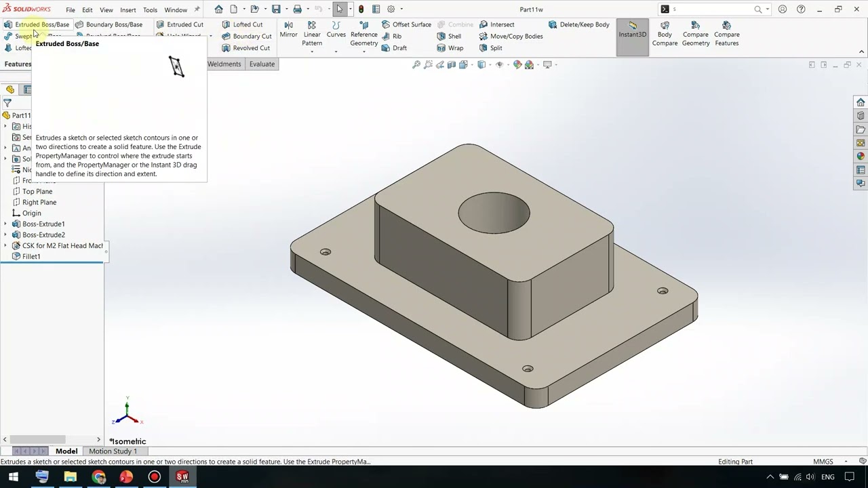
Task: Click the Section View icon
Action: [451, 64]
